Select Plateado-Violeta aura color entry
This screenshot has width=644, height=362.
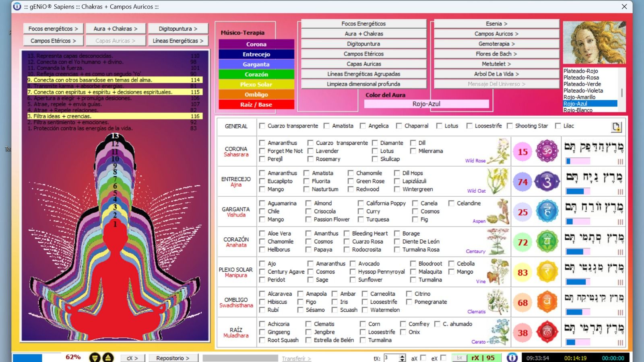click(590, 90)
